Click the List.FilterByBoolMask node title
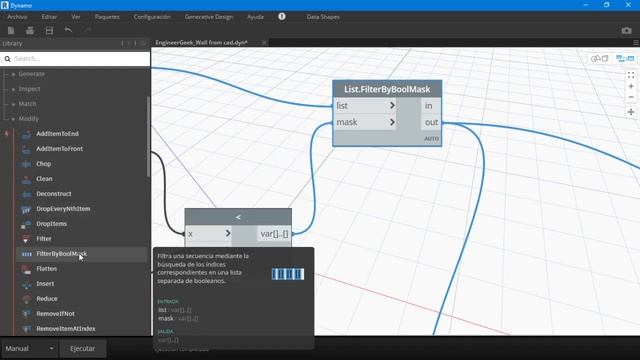The image size is (640, 360). point(387,89)
